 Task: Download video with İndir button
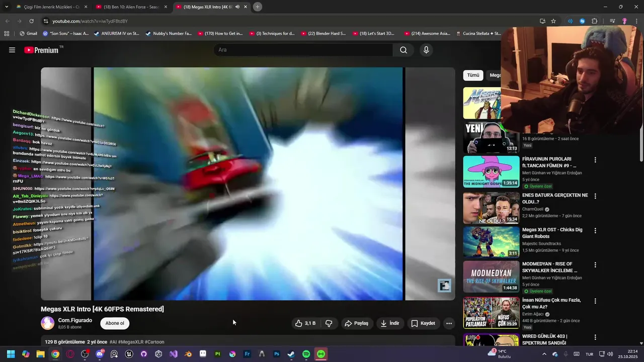point(390,323)
